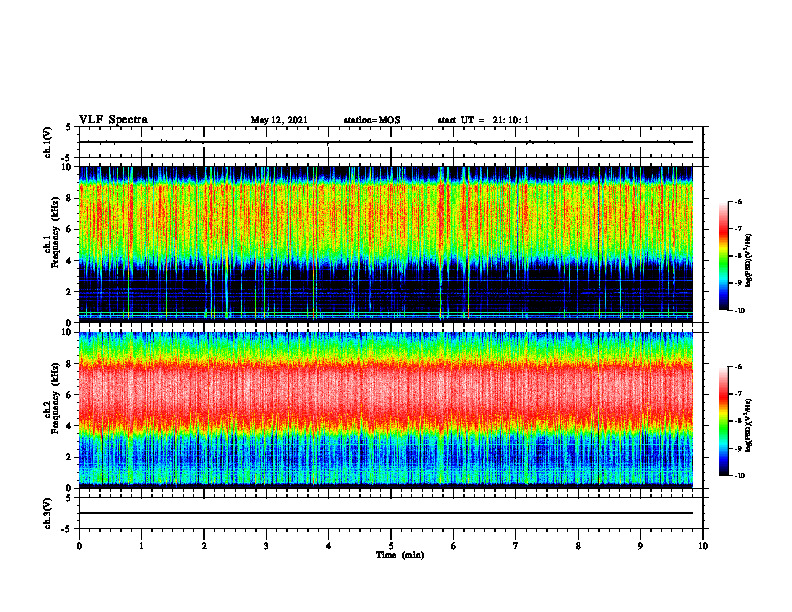Click the ch.2 spectrogram panel
The height and width of the screenshot is (612, 792).
tap(386, 410)
